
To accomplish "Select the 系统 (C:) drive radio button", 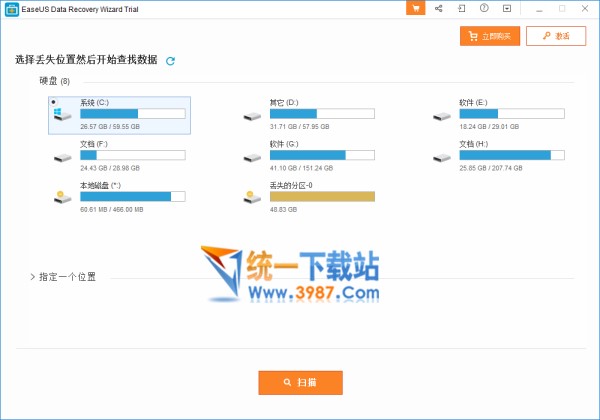I will point(53,102).
